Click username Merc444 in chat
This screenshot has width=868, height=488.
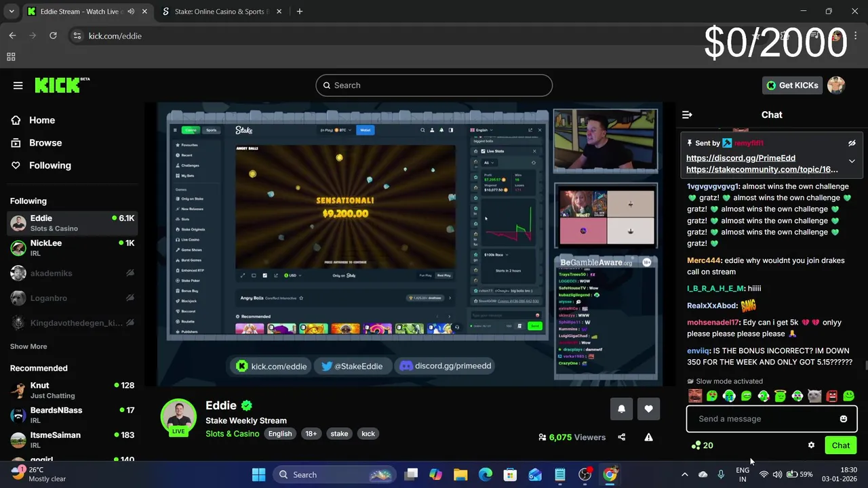[704, 260]
